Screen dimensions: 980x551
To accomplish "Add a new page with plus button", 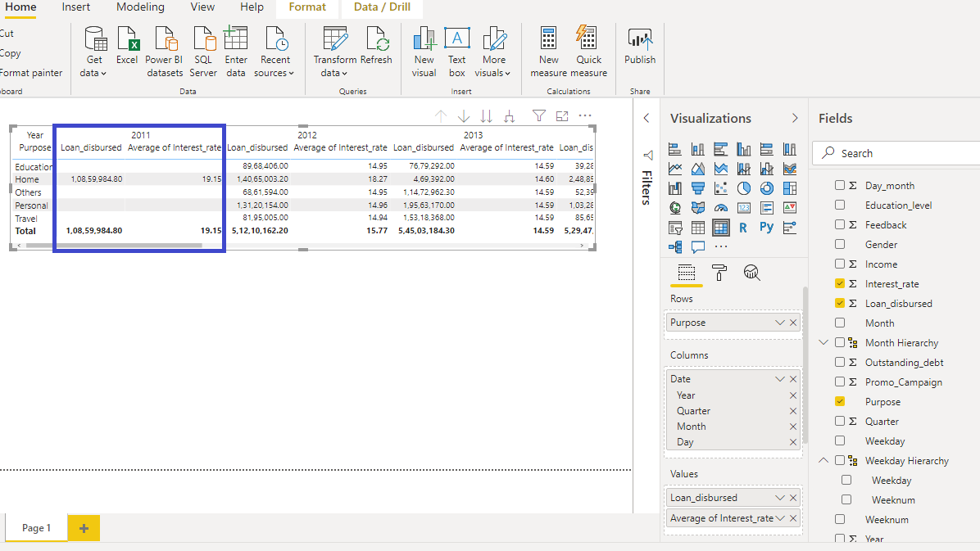I will click(x=84, y=528).
